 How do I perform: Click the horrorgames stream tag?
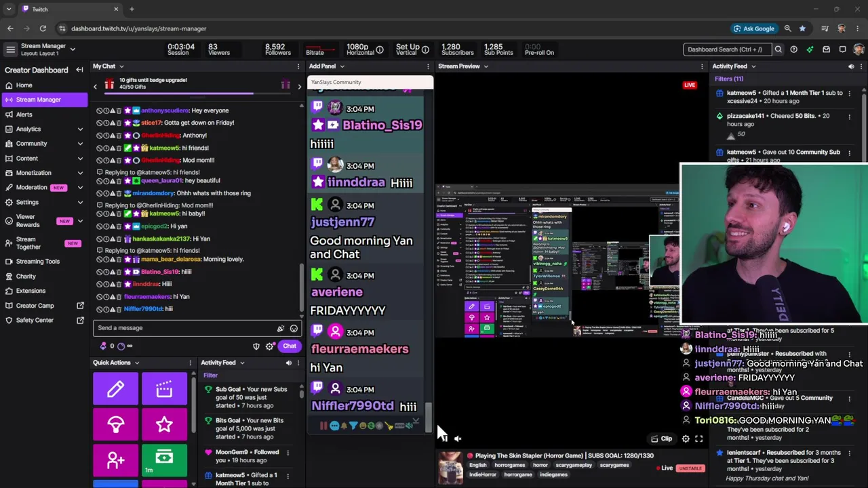pos(509,466)
